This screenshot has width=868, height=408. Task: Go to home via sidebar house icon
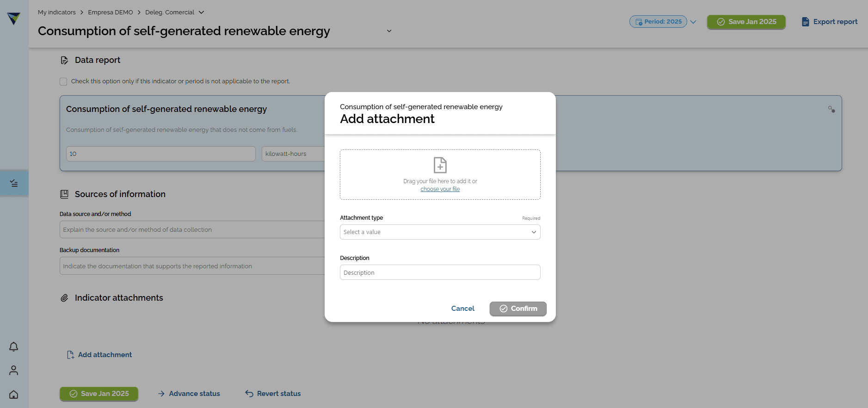(x=14, y=394)
